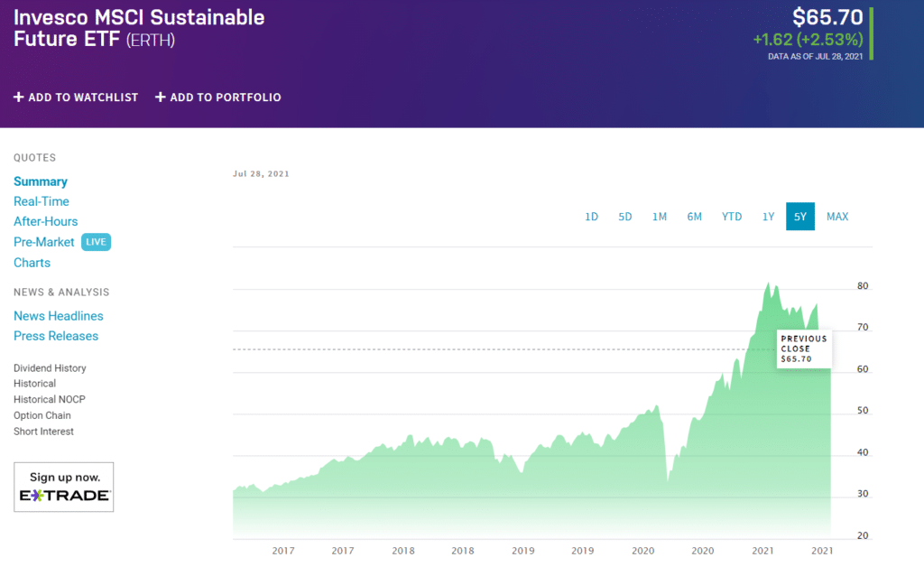924x576 pixels.
Task: Open the Charts page
Action: pos(32,263)
